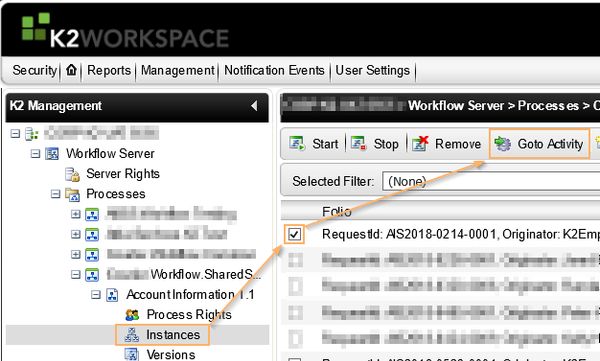This screenshot has width=600, height=361.
Task: Click the Instances tree icon
Action: (x=132, y=335)
